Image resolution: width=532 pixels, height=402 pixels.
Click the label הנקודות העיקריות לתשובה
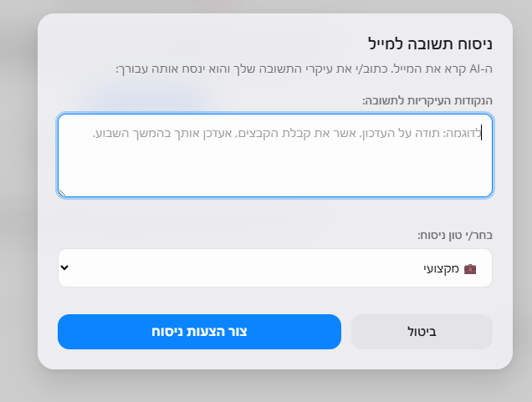point(427,100)
